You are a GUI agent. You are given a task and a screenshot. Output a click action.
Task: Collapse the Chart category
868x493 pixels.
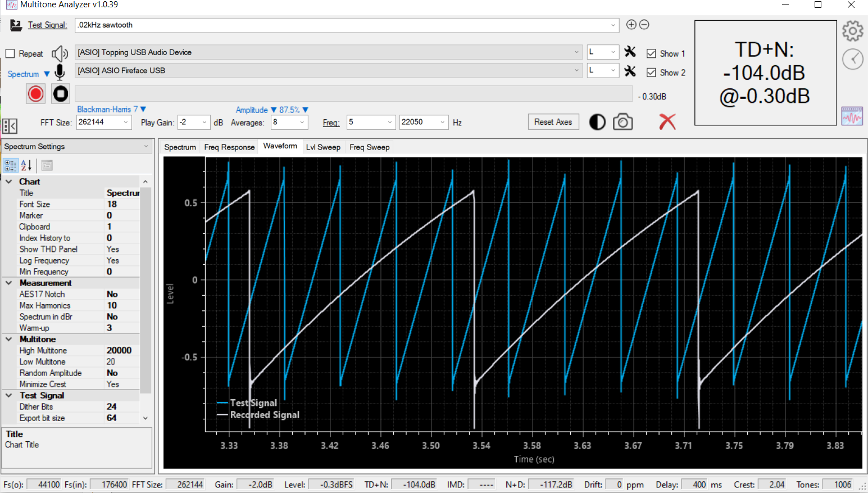click(x=9, y=182)
